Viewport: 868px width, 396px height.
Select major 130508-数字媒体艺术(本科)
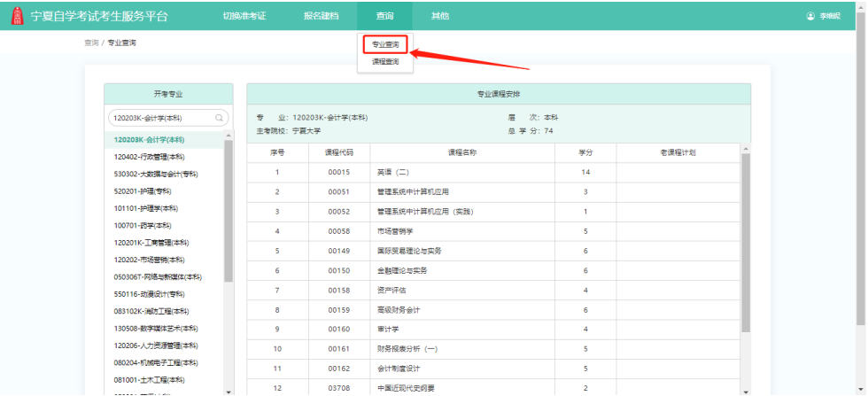(x=156, y=329)
